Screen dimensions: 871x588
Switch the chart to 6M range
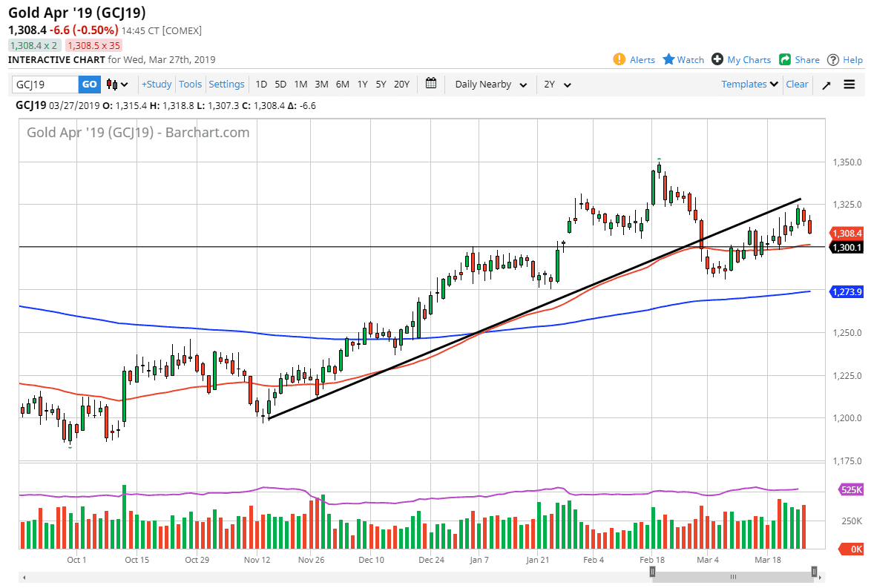click(342, 85)
